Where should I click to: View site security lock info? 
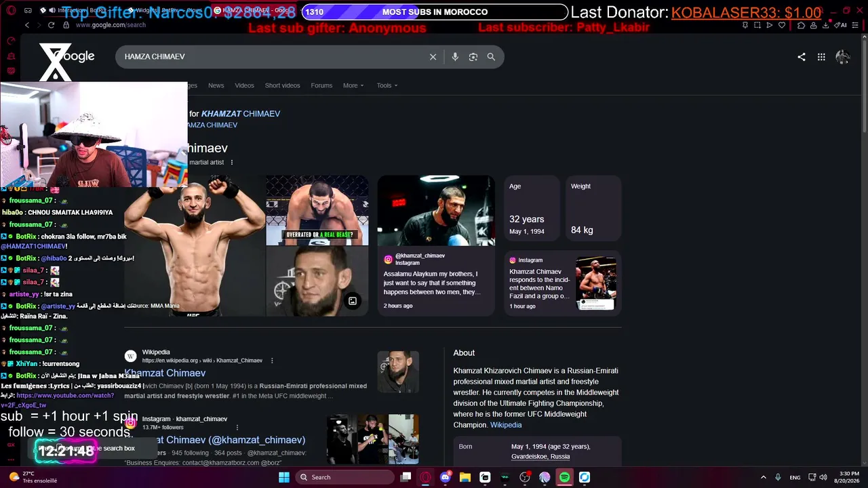66,25
